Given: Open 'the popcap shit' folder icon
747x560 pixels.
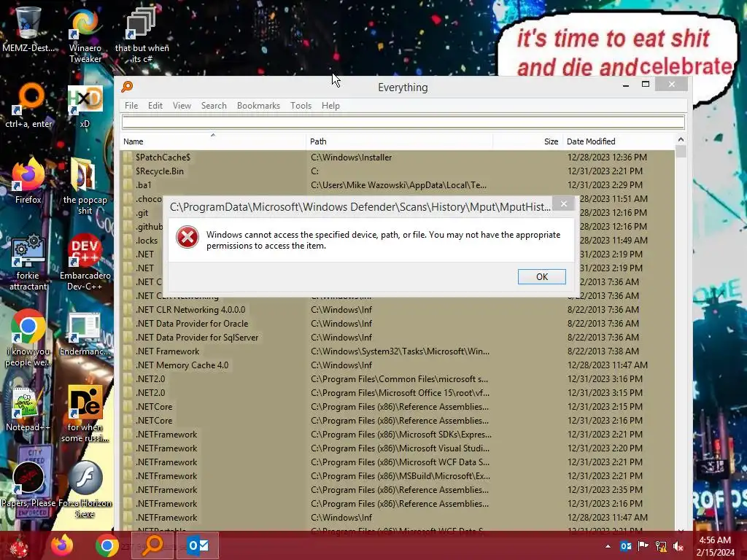Looking at the screenshot, I should pos(85,187).
